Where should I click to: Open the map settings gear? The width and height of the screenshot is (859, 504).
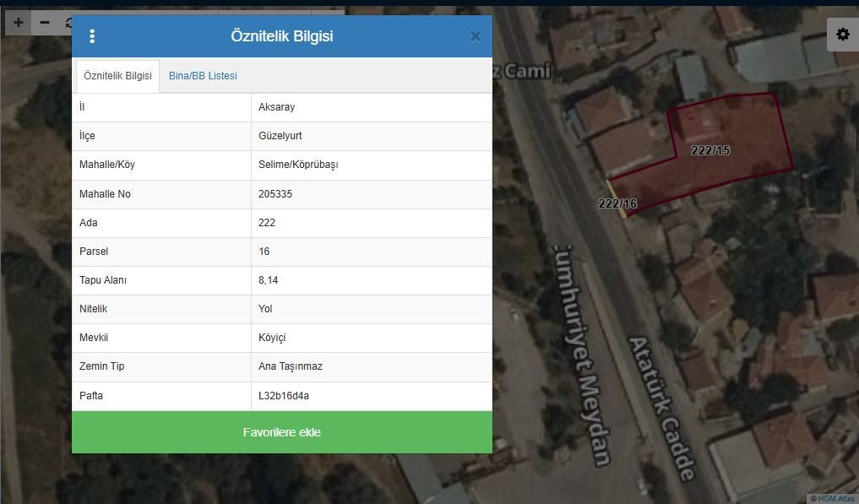(x=842, y=35)
